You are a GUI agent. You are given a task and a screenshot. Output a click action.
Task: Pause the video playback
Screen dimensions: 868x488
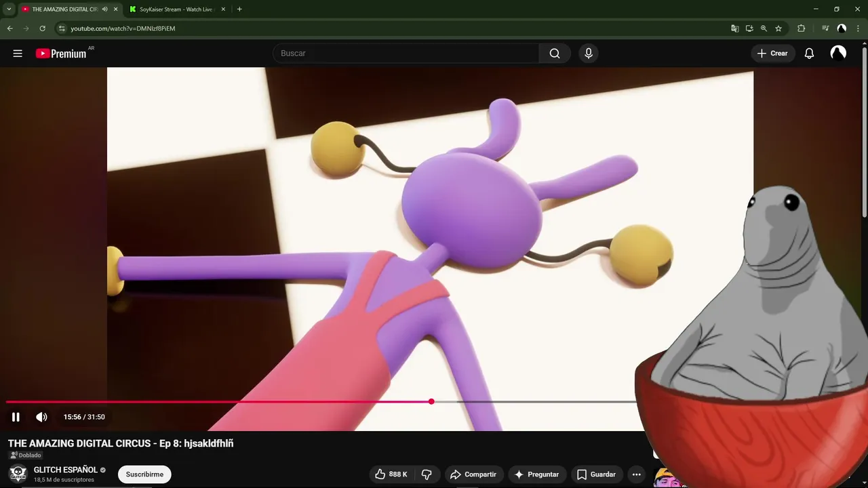(x=16, y=417)
